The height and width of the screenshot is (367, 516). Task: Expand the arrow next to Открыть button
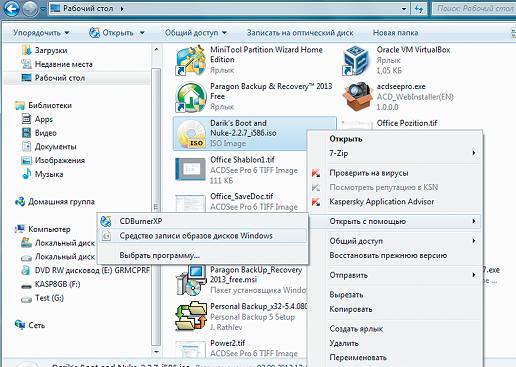pyautogui.click(x=142, y=33)
